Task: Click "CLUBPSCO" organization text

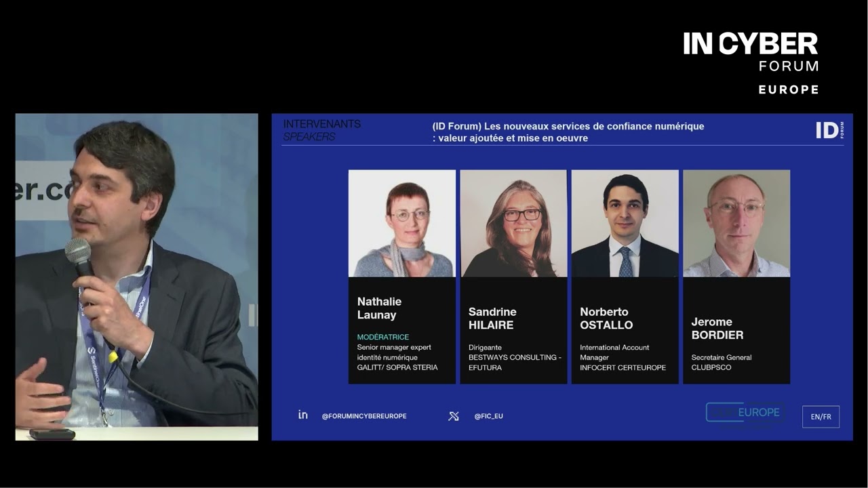Action: 711,367
